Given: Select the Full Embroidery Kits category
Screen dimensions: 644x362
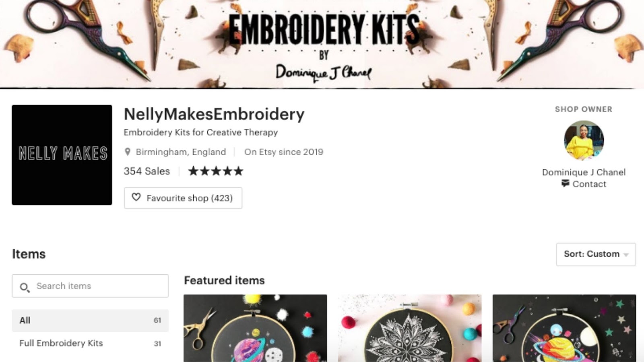Looking at the screenshot, I should pos(90,343).
